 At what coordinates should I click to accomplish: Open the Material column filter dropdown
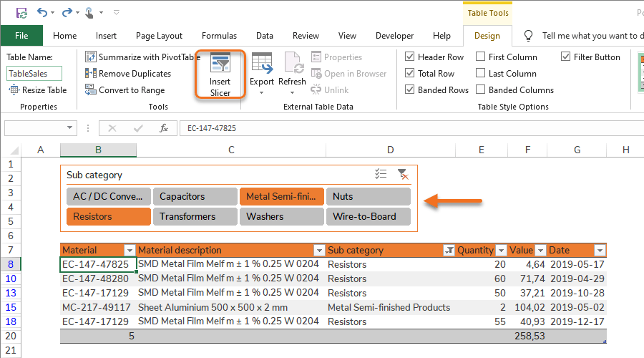click(x=130, y=251)
